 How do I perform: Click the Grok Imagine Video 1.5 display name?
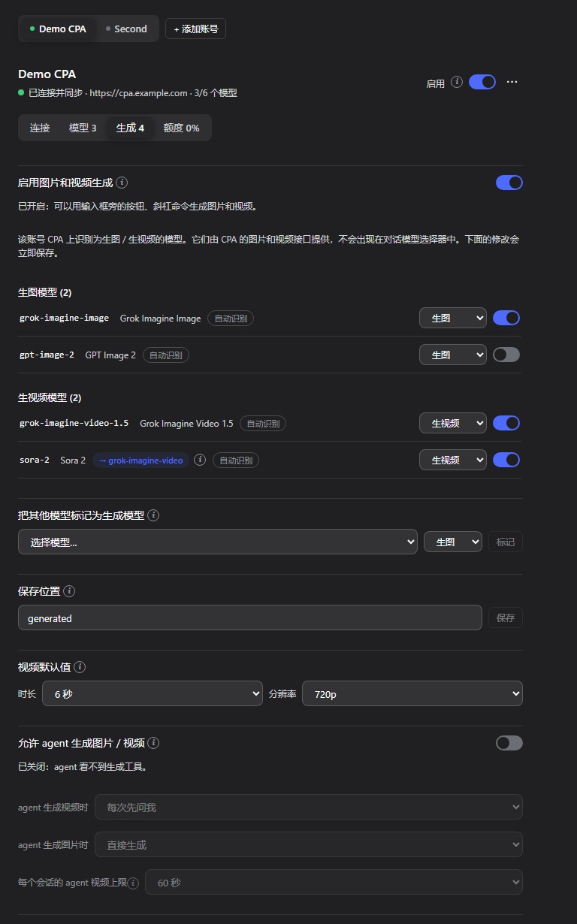[186, 424]
